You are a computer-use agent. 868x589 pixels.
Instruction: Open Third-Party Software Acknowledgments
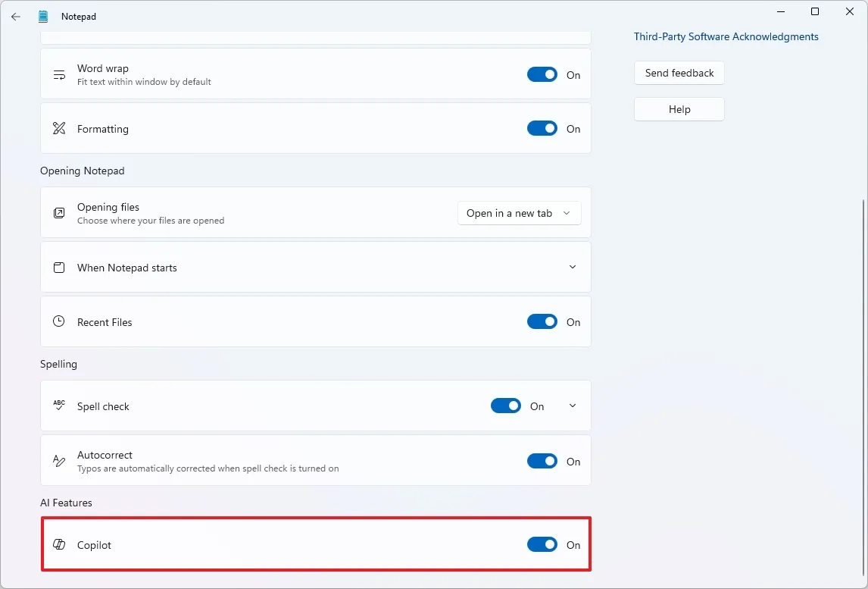726,36
